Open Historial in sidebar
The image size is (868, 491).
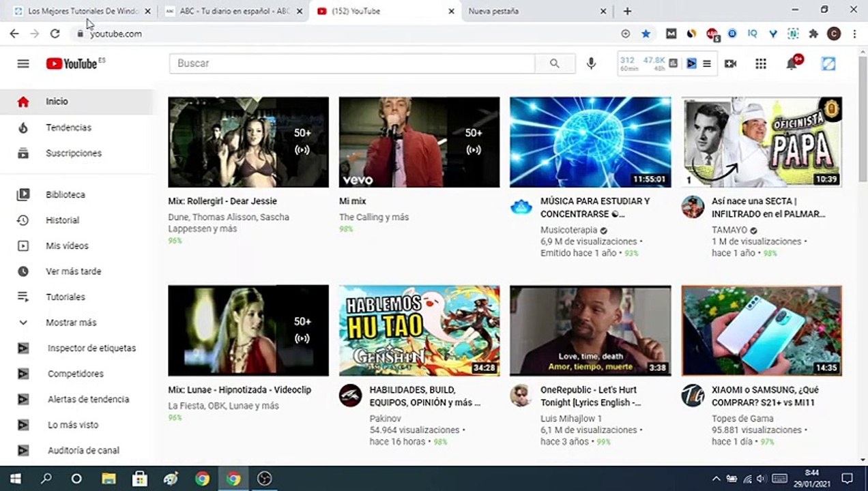[x=77, y=220]
